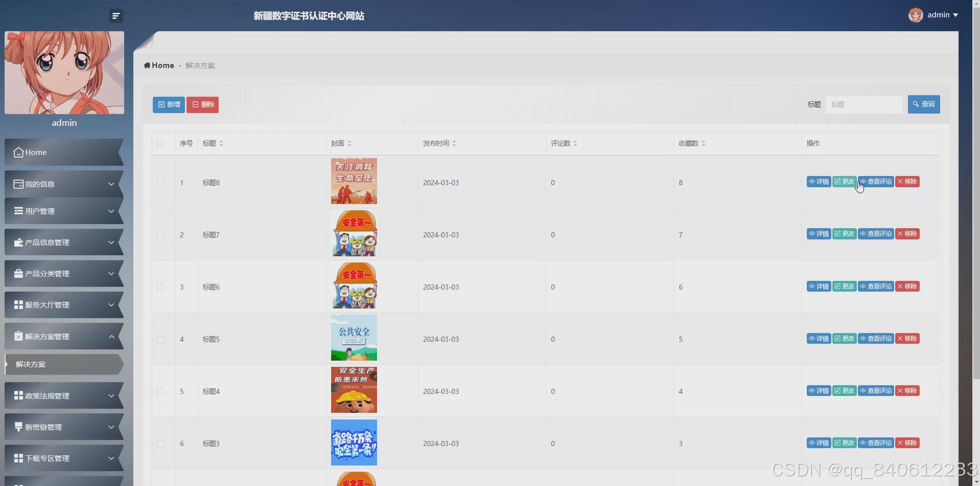980x486 pixels.
Task: Open cover thumbnail of 标题3
Action: [354, 443]
